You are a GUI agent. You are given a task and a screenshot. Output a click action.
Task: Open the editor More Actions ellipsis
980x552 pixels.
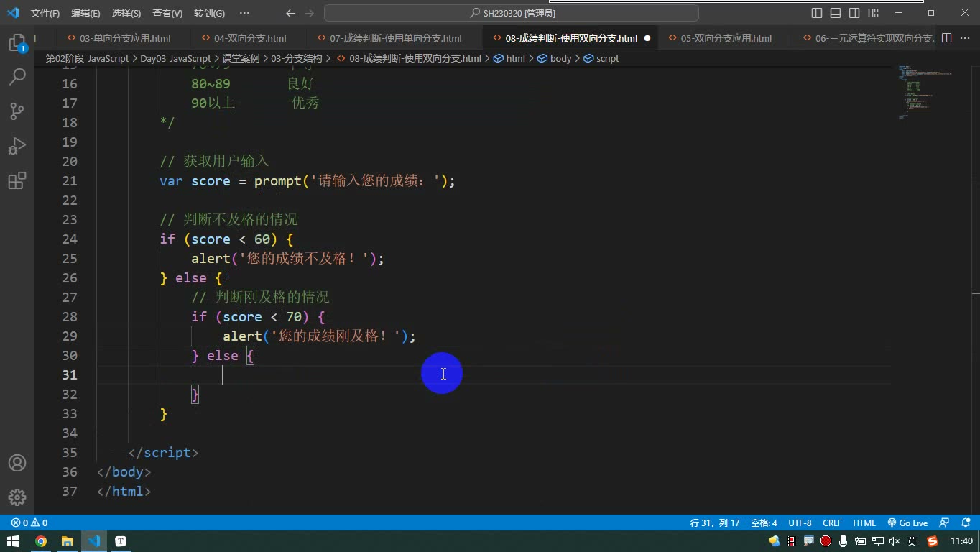point(965,38)
